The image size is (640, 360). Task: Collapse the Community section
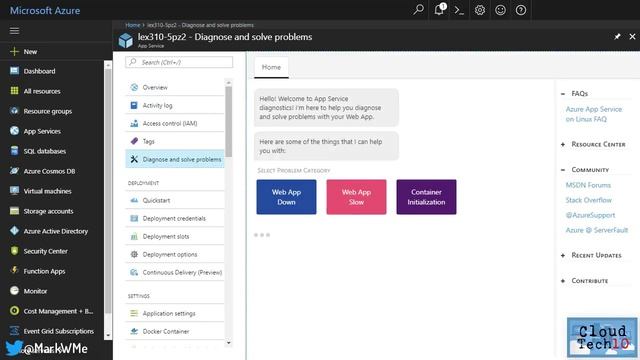(563, 170)
